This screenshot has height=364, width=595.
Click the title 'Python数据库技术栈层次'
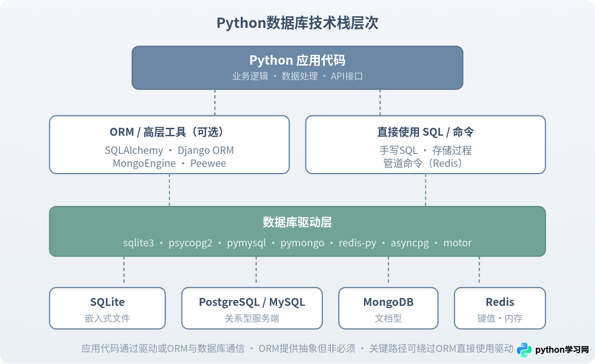pyautogui.click(x=297, y=23)
